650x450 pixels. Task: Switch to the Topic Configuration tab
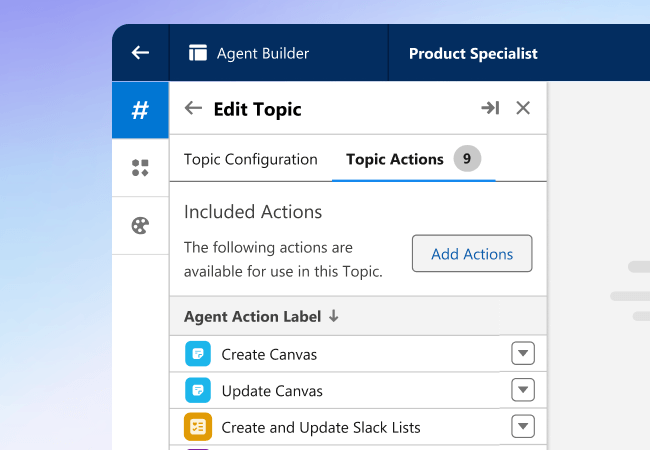pos(251,160)
